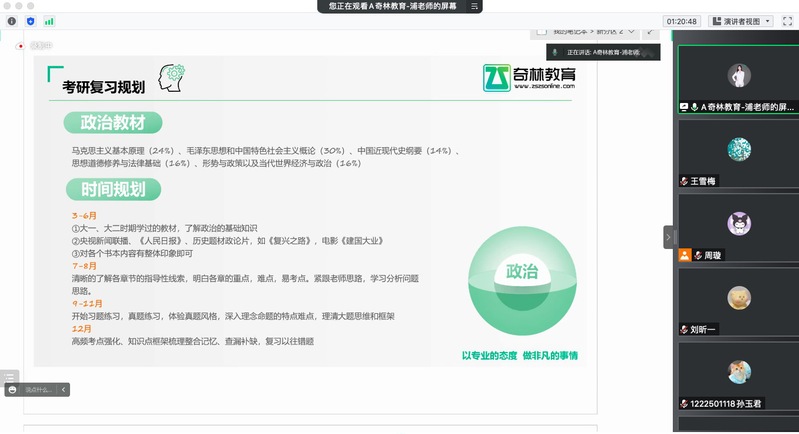Viewport: 799px width, 434px height.
Task: Click the 正在讲话 active speaker indicator
Action: coord(600,51)
